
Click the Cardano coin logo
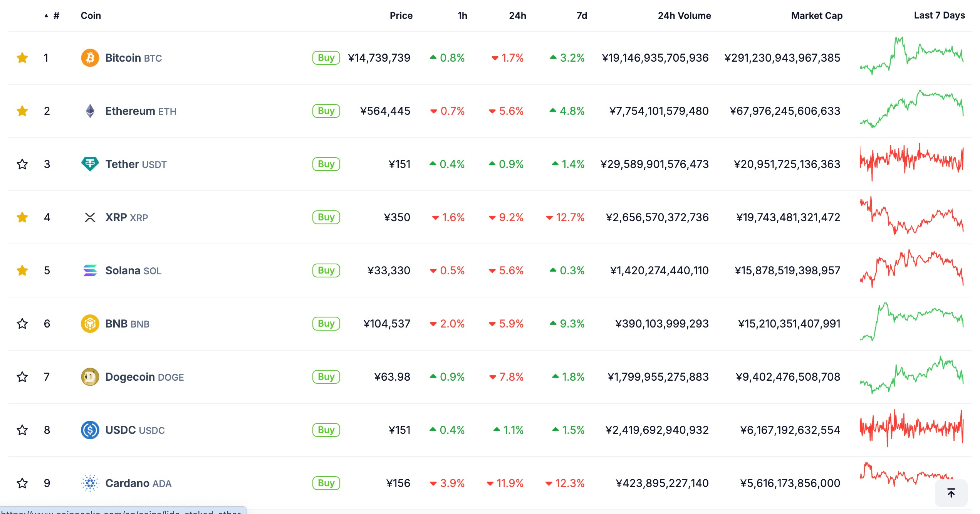click(90, 483)
